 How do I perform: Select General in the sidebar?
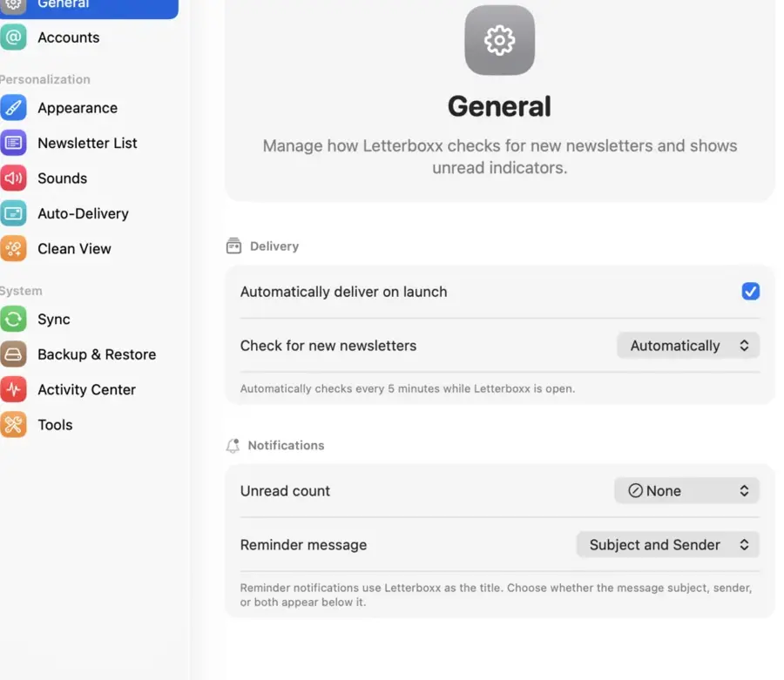pyautogui.click(x=89, y=7)
